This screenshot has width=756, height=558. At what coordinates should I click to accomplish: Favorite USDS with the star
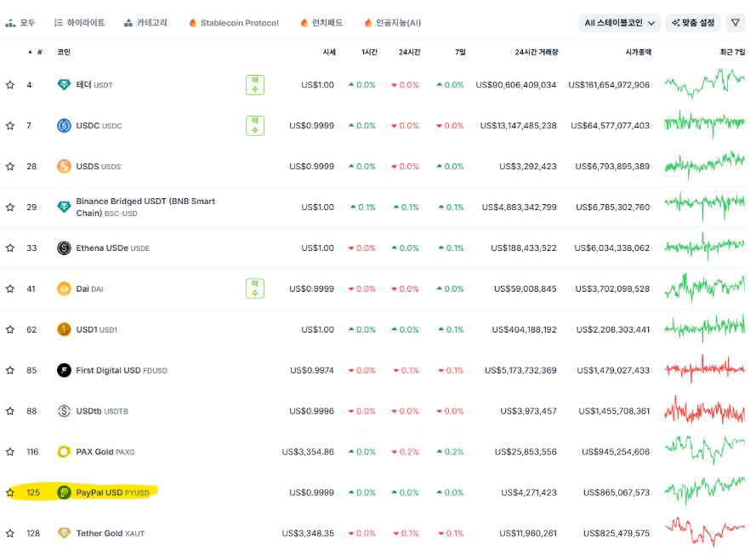pyautogui.click(x=9, y=167)
